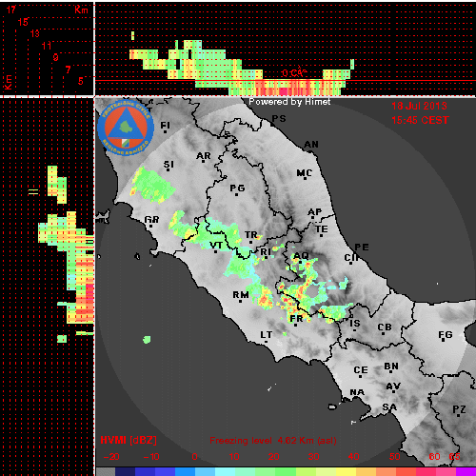
Task: Click the VT city label on map
Action: pos(216,245)
